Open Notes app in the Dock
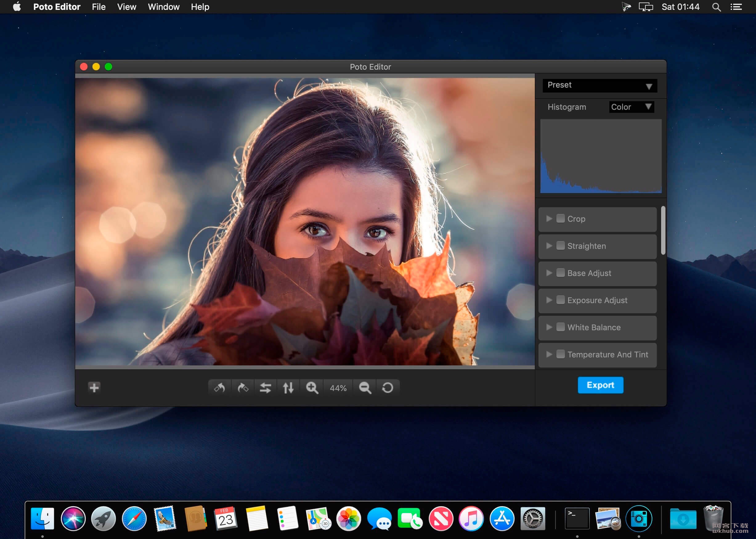756x539 pixels. (257, 518)
